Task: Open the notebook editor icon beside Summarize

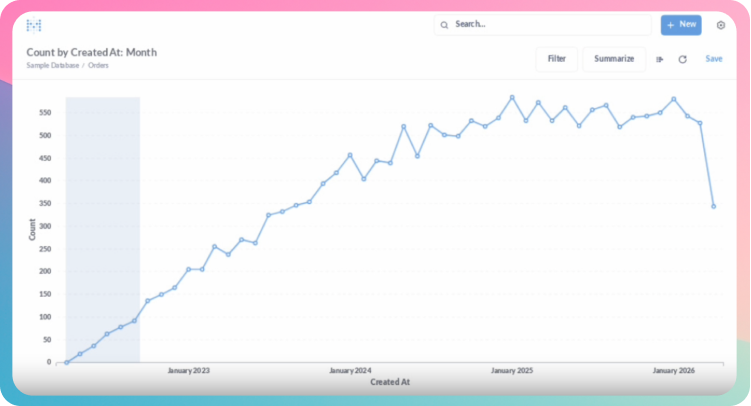Action: pos(660,59)
